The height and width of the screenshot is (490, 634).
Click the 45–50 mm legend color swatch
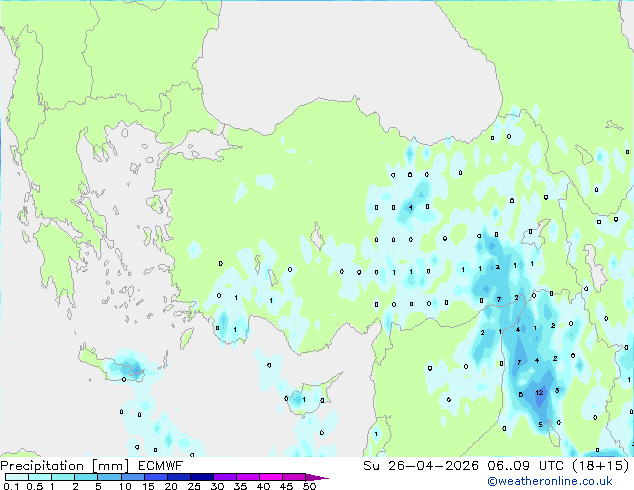click(294, 477)
